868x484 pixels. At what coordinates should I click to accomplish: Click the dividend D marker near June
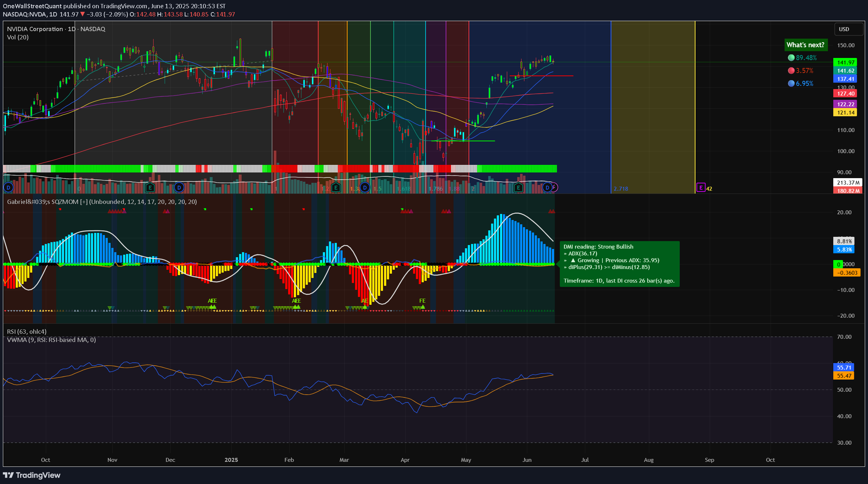coord(547,187)
